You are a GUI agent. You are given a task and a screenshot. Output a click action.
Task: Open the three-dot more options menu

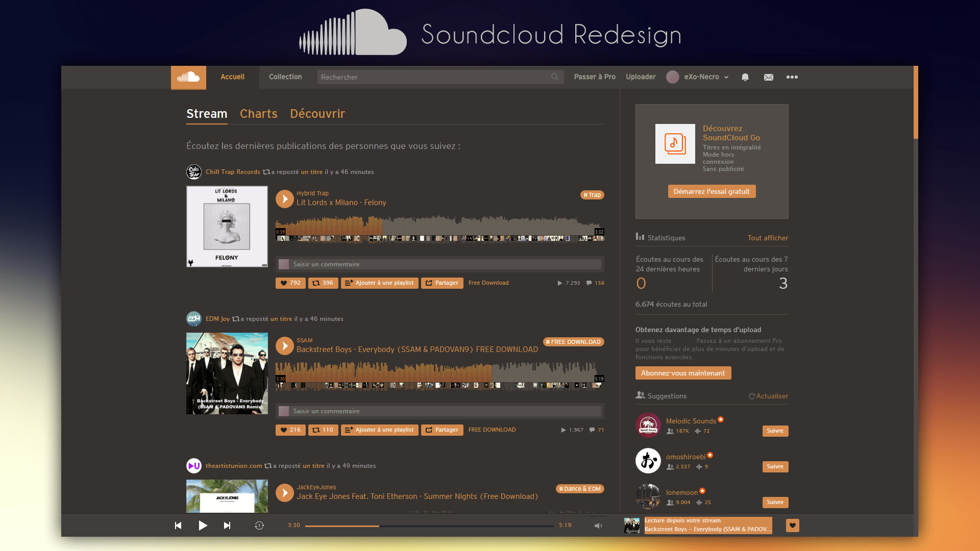click(792, 77)
